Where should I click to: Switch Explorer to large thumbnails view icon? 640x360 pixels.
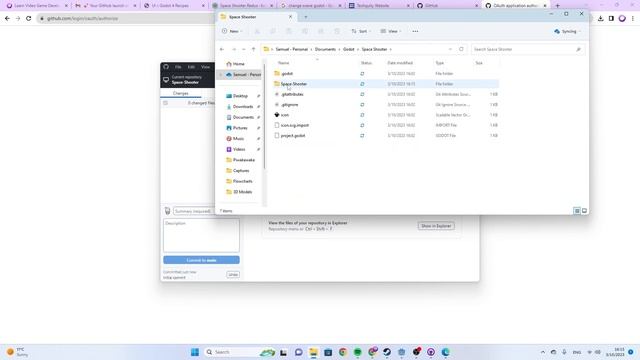(x=584, y=211)
